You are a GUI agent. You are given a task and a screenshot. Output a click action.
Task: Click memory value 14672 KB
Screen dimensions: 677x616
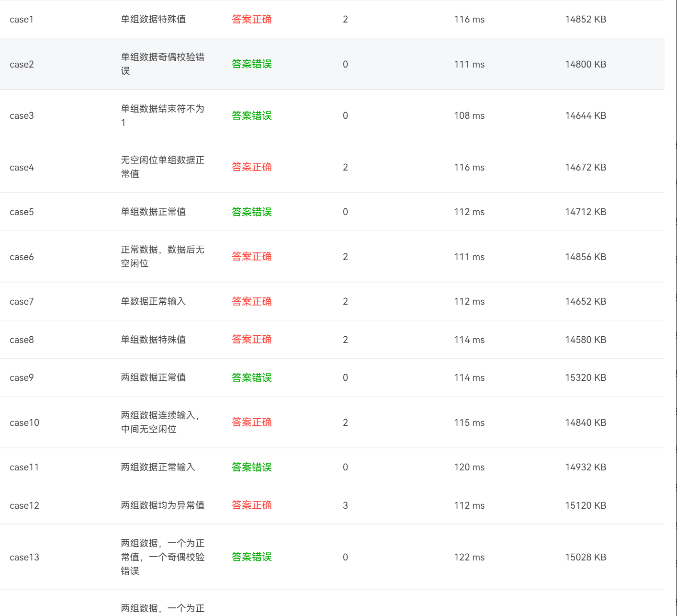(586, 168)
